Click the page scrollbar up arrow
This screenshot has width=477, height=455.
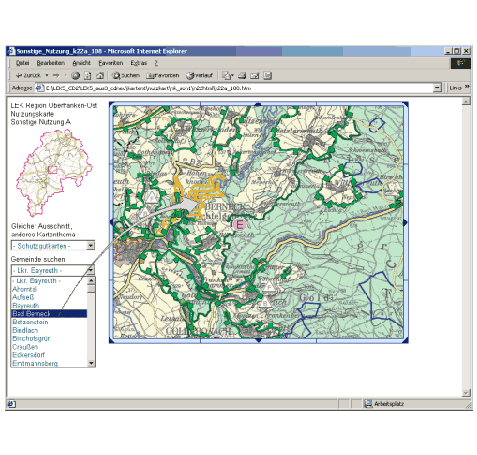click(466, 101)
